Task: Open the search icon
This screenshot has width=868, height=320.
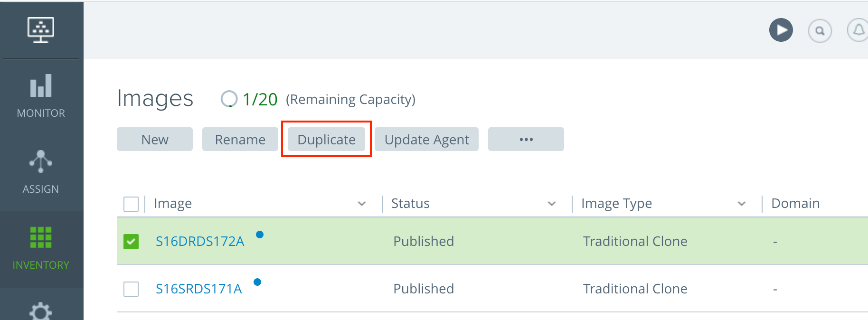Action: (820, 30)
